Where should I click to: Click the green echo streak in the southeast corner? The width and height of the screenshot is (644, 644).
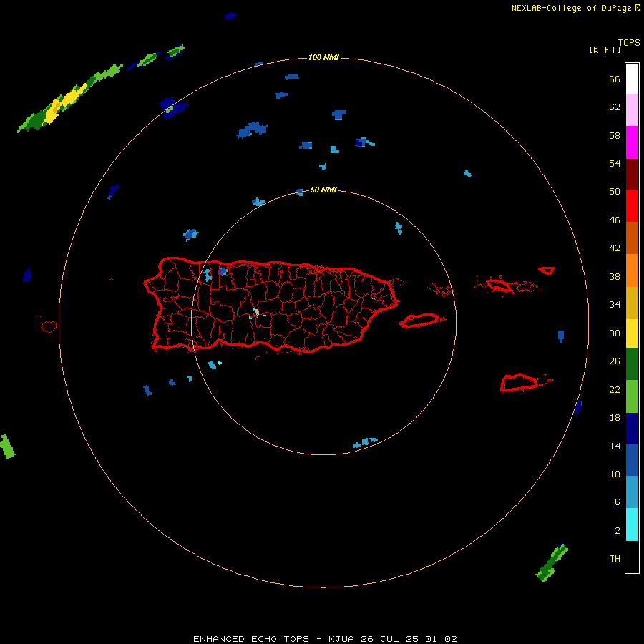[552, 562]
